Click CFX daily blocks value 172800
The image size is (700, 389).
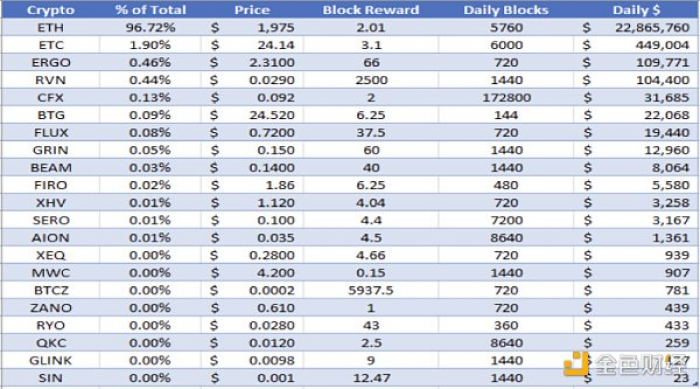[x=506, y=98]
